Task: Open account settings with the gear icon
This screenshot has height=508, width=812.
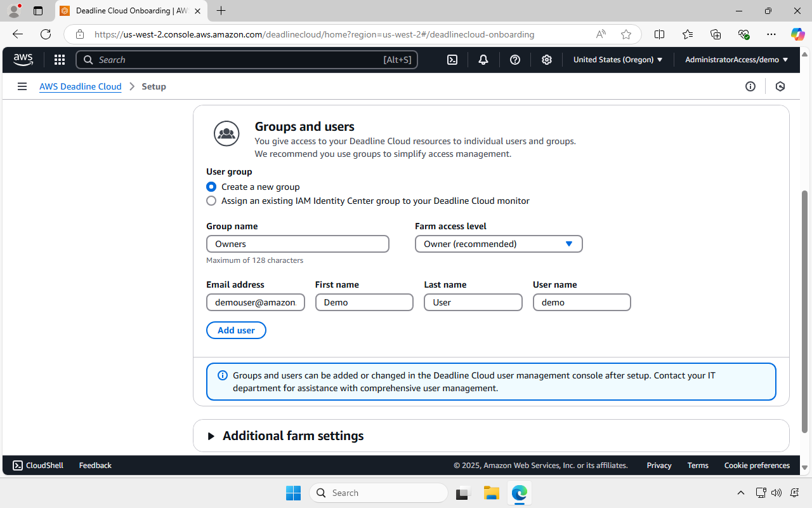Action: coord(546,59)
